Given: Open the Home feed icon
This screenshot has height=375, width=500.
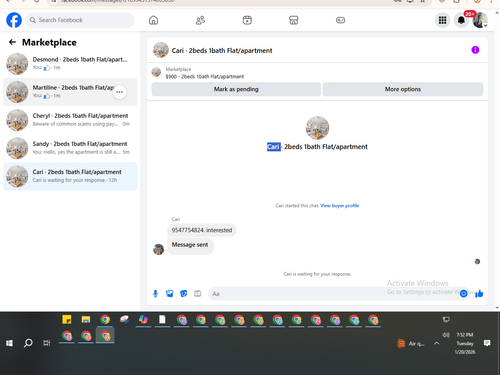Looking at the screenshot, I should (153, 20).
